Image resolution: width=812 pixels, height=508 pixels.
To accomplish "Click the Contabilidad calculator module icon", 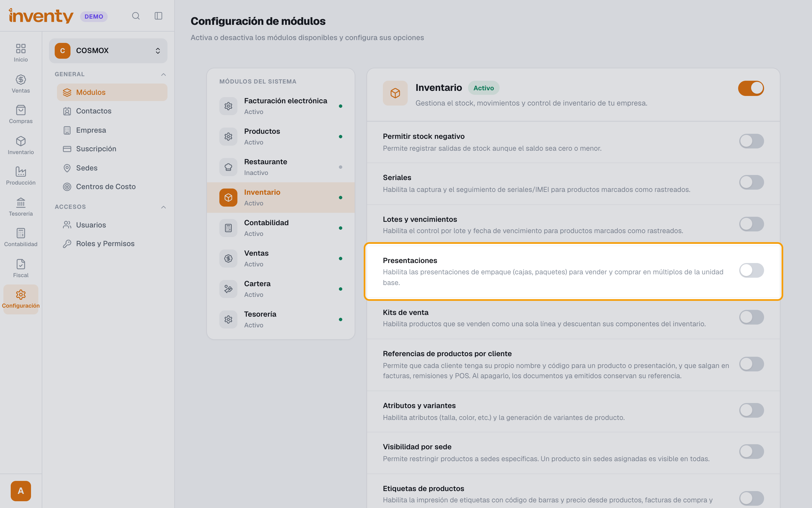I will (228, 228).
